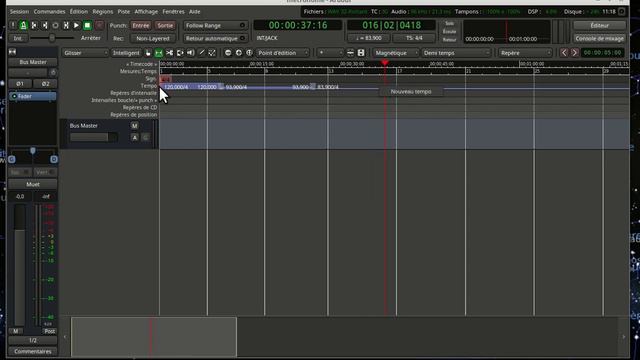
Task: Open the Éditeur window button
Action: pos(600,25)
